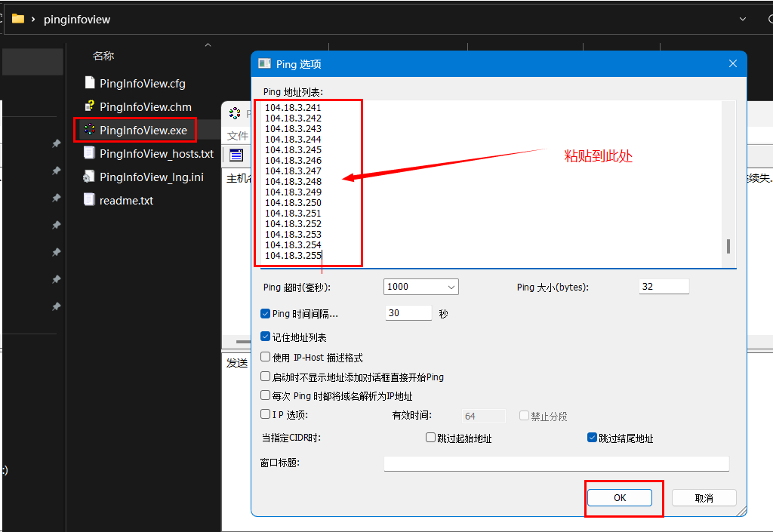Click the PingInfoView.exe application icon
Viewport: 773px width, 532px height.
click(89, 130)
